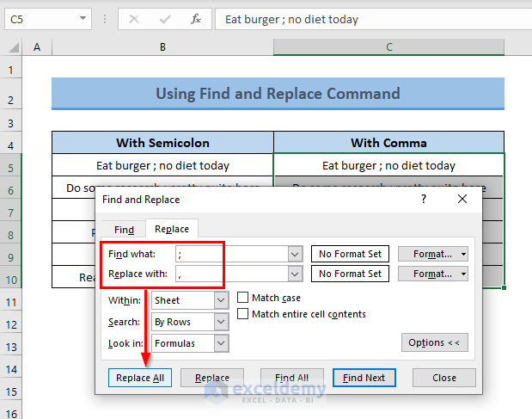This screenshot has height=419, width=532.
Task: Cancel formula entry with the X icon
Action: click(134, 19)
